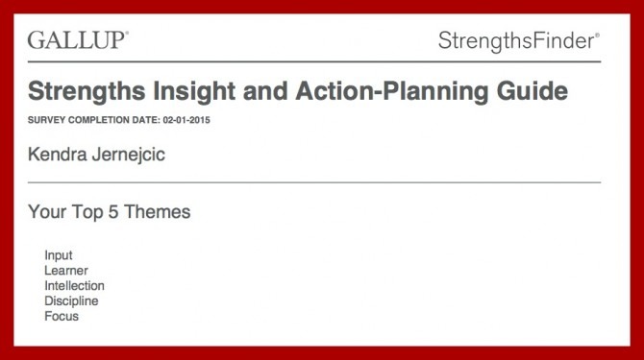Choose the Intellection theme
644x360 pixels.
tap(74, 286)
